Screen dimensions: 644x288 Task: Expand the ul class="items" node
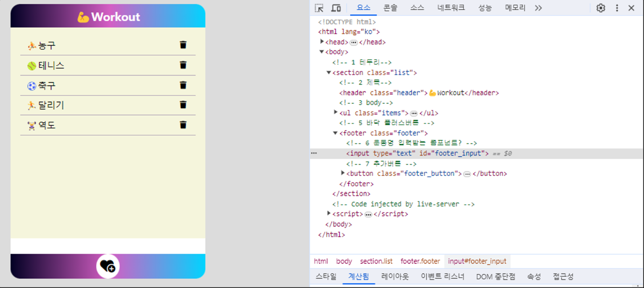click(336, 113)
